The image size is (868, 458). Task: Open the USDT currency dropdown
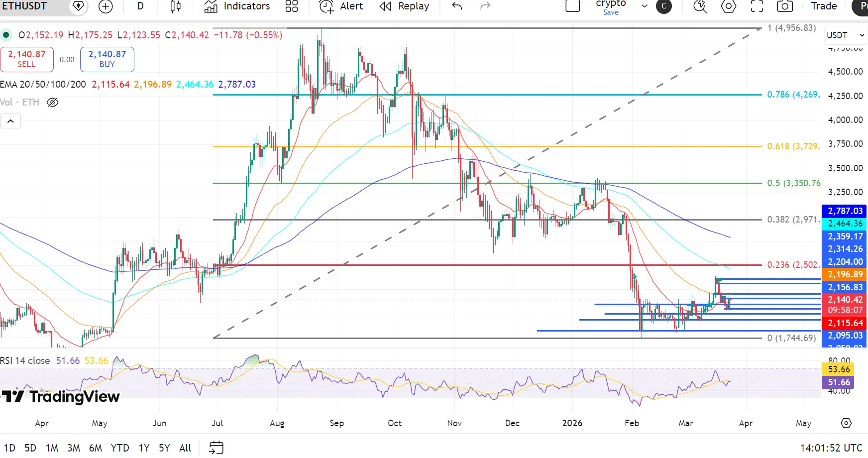point(845,35)
